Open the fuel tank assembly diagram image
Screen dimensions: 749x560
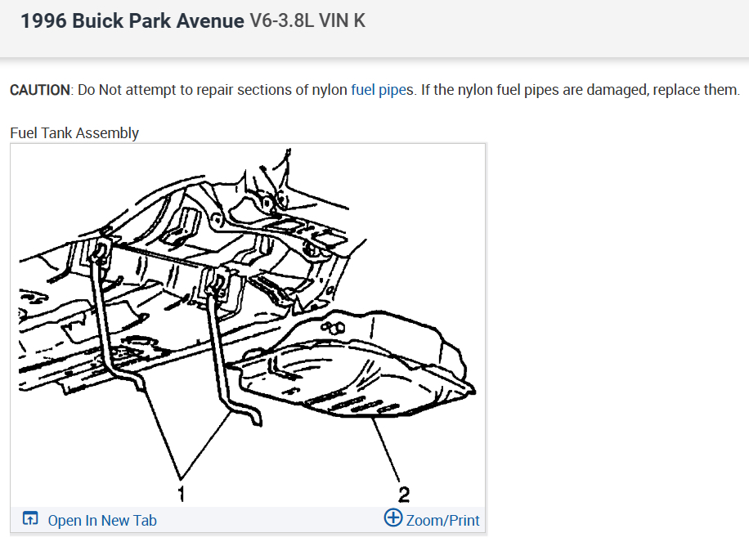(x=248, y=325)
